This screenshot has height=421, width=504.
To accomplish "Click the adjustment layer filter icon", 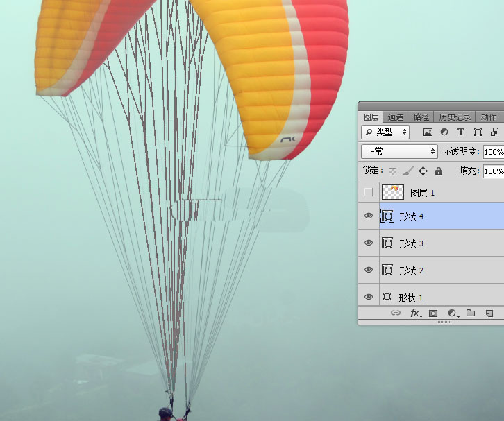I will pyautogui.click(x=444, y=132).
